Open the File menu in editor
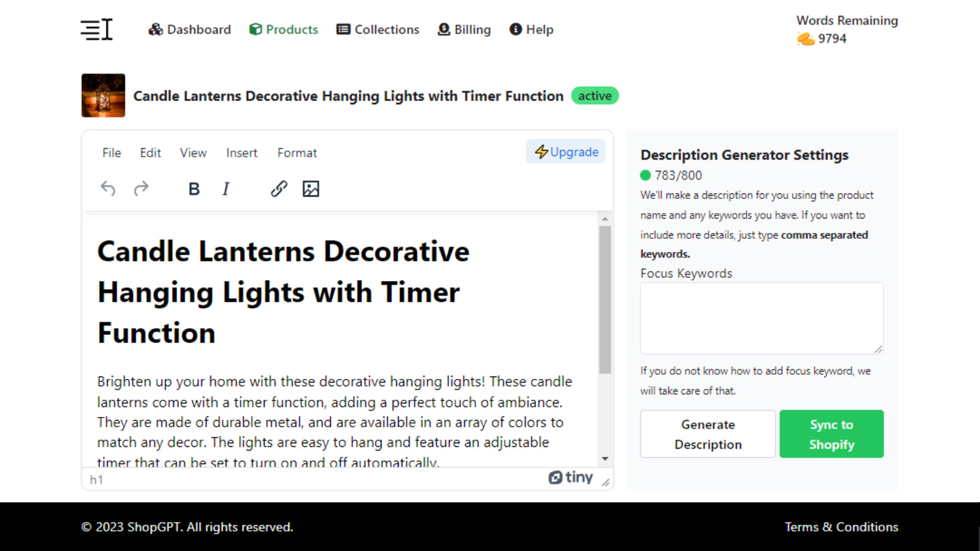This screenshot has height=551, width=980. [111, 153]
